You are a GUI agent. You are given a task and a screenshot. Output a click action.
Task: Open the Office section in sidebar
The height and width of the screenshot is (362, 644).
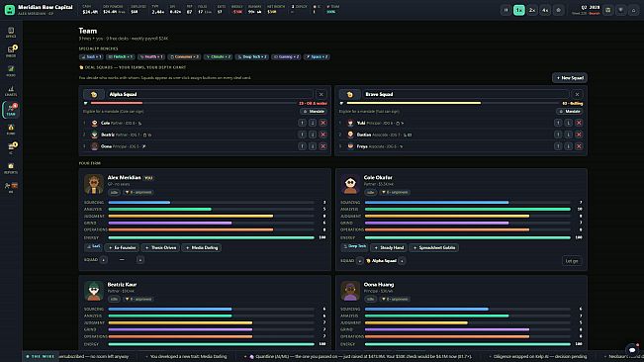pyautogui.click(x=11, y=33)
